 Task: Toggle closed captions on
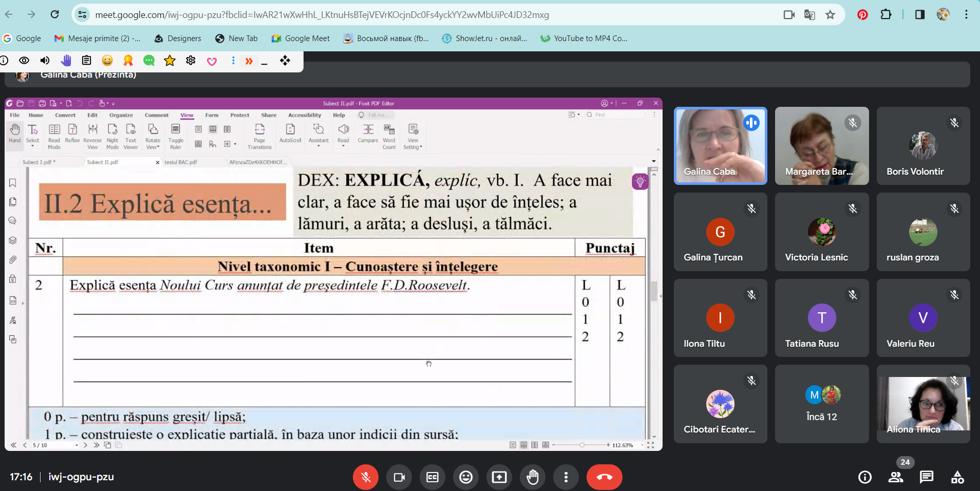pos(432,477)
